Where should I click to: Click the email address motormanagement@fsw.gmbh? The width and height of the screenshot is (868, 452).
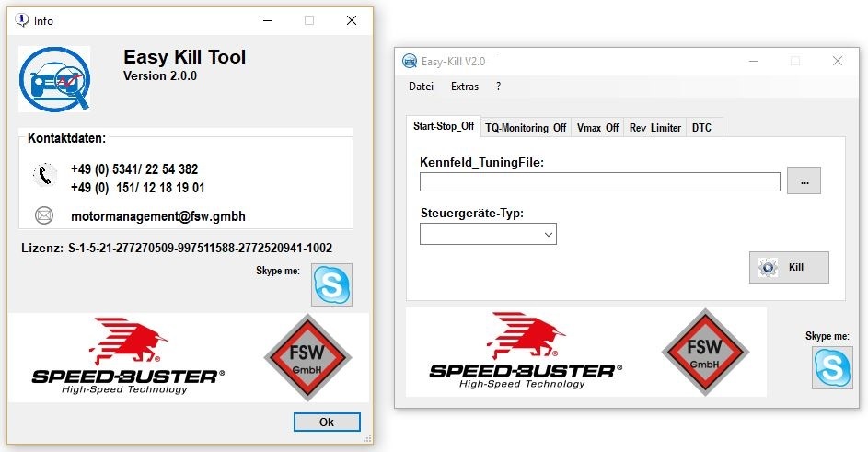point(157,216)
